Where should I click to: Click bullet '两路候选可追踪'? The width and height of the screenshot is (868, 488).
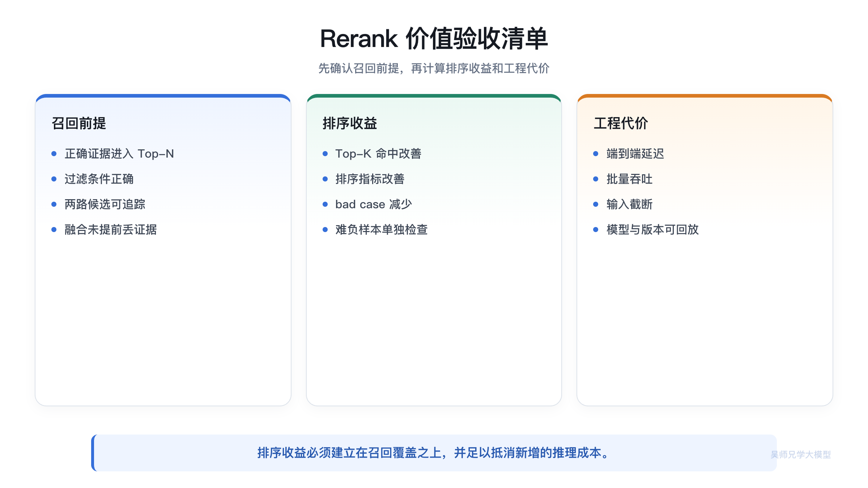pos(105,204)
